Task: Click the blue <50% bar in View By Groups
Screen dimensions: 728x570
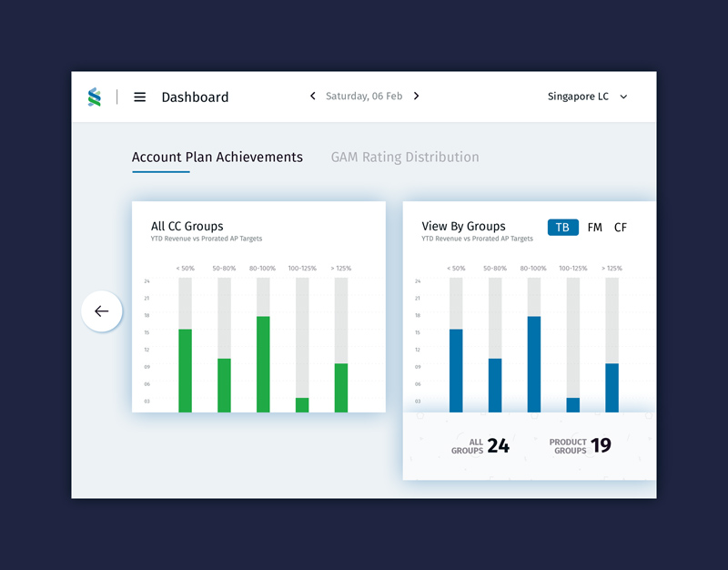Action: pyautogui.click(x=454, y=369)
